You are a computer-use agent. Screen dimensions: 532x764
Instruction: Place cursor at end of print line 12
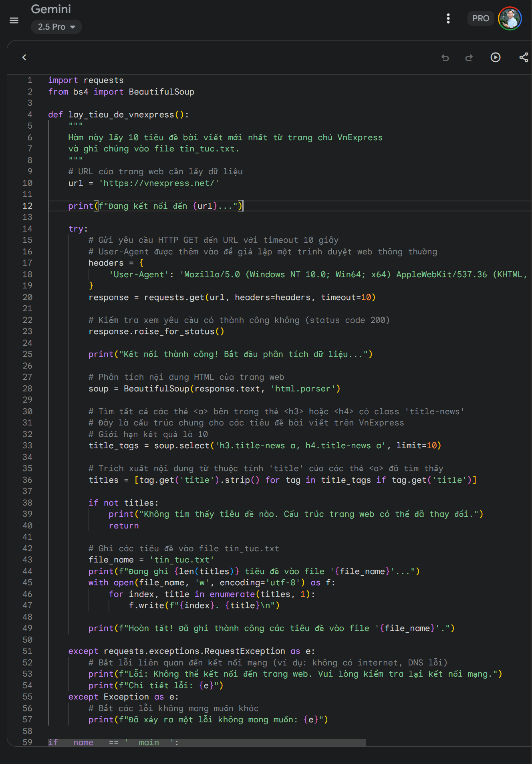point(243,206)
